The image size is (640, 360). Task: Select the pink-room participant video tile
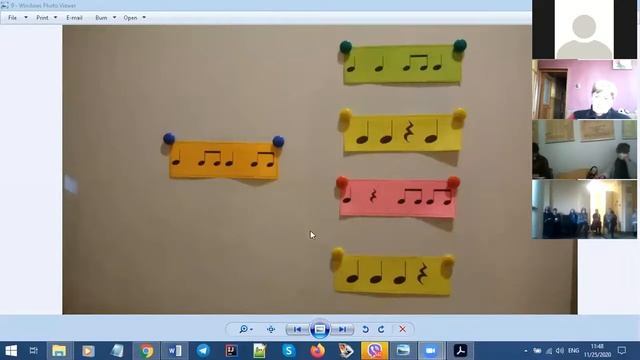pyautogui.click(x=584, y=89)
